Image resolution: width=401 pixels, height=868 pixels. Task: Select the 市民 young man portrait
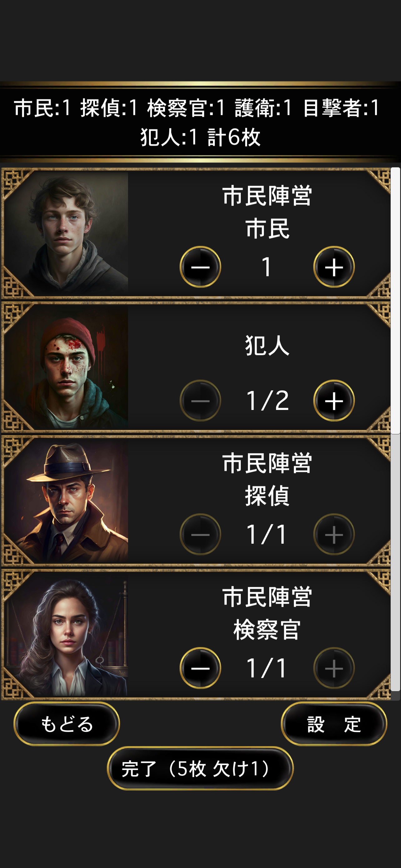(x=66, y=233)
